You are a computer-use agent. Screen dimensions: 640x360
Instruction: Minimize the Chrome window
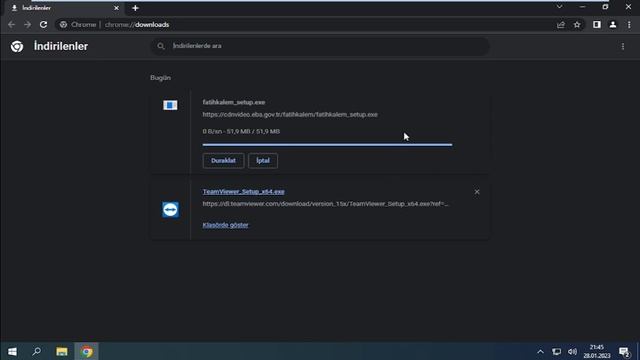pyautogui.click(x=582, y=7)
